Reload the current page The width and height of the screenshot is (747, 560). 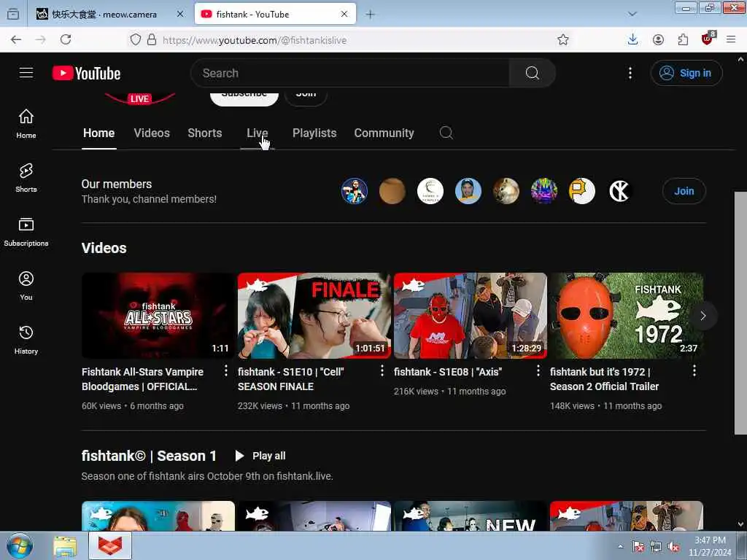tap(66, 39)
